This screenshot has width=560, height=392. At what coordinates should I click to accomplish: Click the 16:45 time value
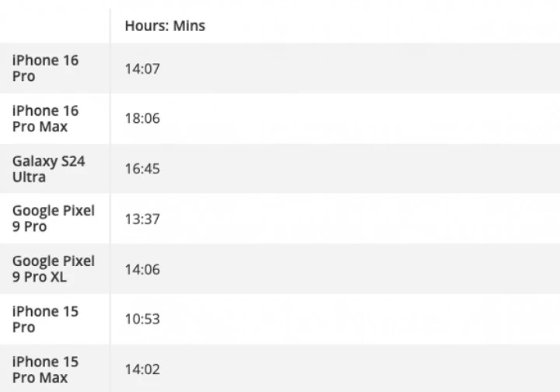[x=142, y=169]
